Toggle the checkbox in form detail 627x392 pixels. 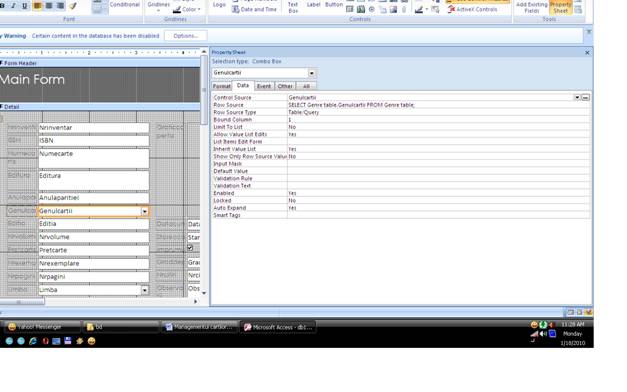pos(190,248)
